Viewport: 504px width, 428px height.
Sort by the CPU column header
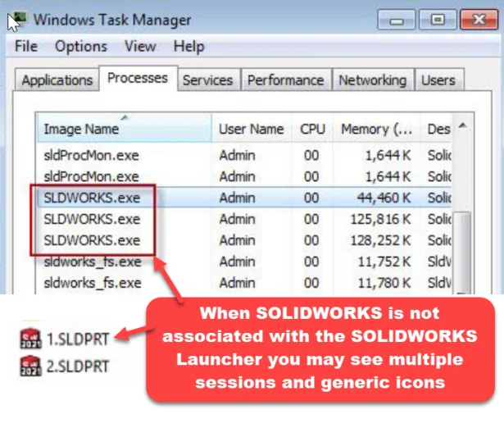click(x=312, y=130)
